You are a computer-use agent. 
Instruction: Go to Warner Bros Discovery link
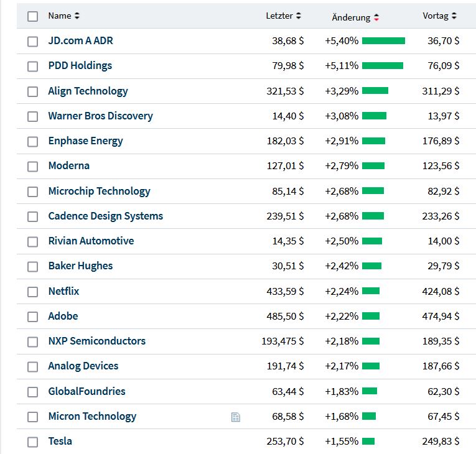pyautogui.click(x=100, y=116)
